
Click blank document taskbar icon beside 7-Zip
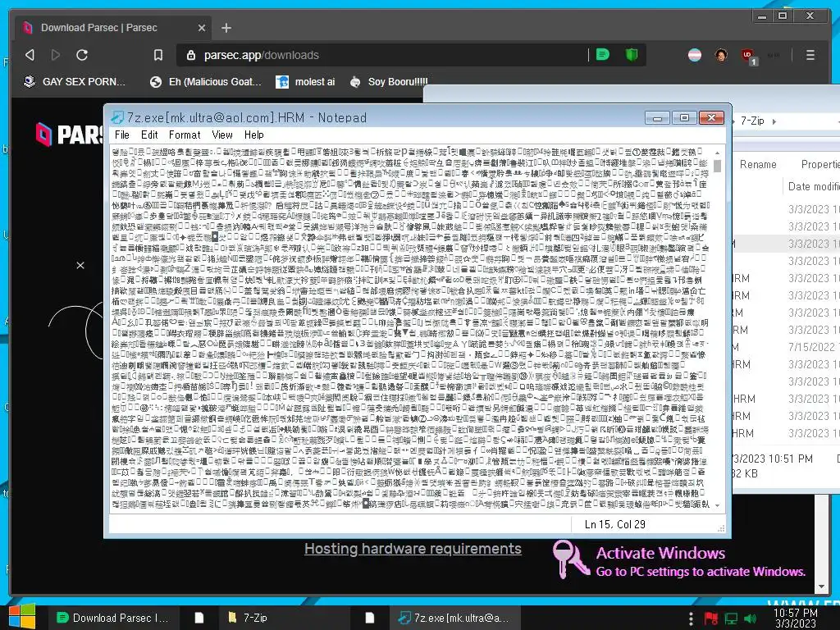click(x=199, y=618)
